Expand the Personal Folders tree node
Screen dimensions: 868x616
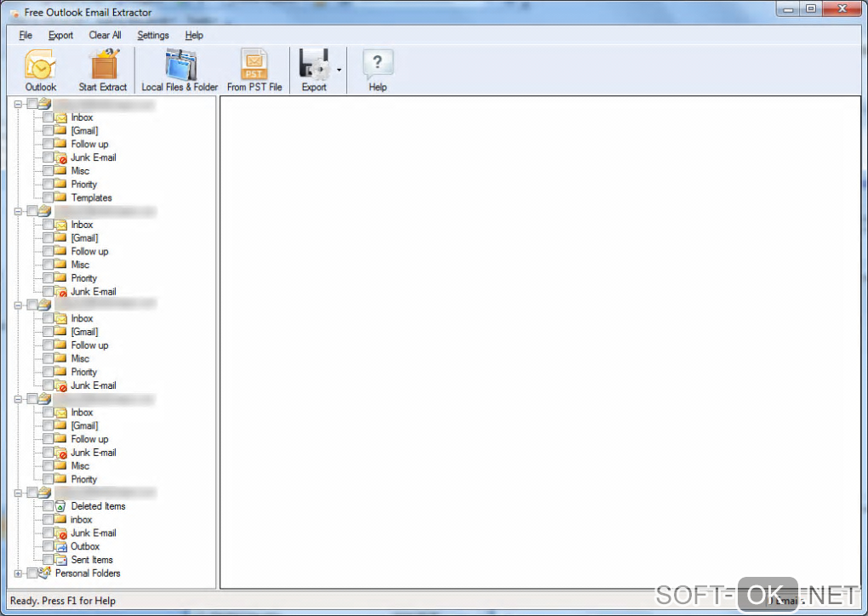(18, 574)
